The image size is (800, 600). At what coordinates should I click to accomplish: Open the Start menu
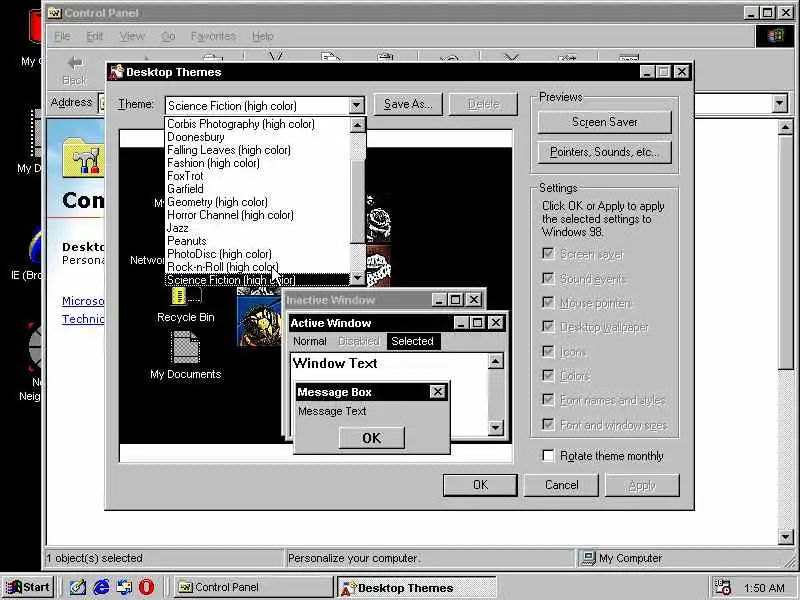pos(29,587)
